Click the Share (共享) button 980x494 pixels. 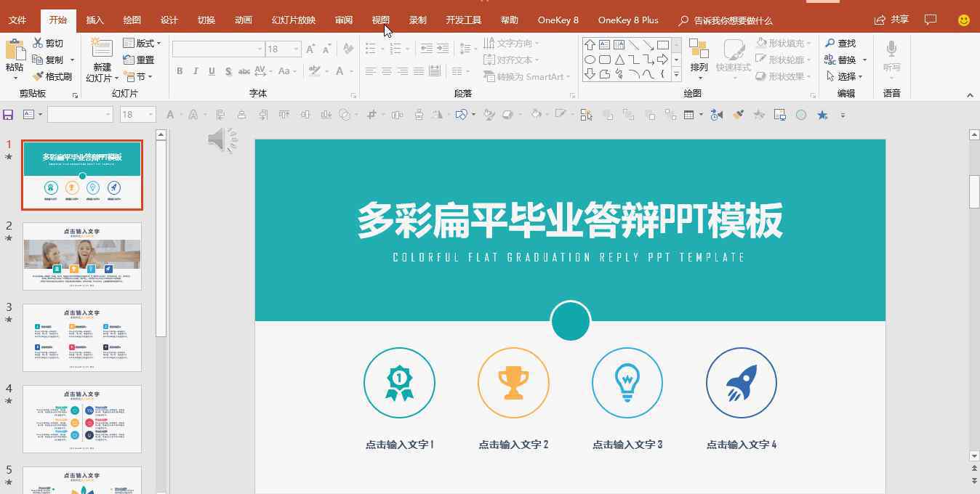(891, 20)
